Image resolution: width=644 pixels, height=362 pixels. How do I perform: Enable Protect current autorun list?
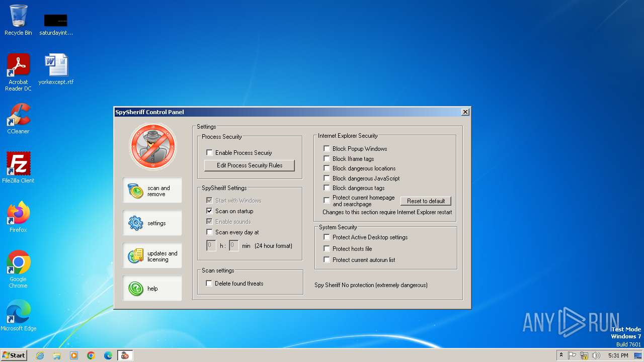[327, 260]
